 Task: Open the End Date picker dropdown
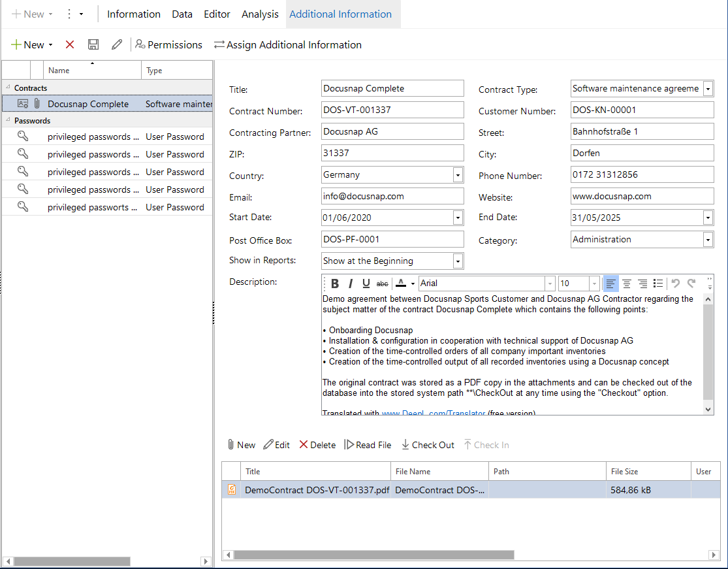[708, 218]
